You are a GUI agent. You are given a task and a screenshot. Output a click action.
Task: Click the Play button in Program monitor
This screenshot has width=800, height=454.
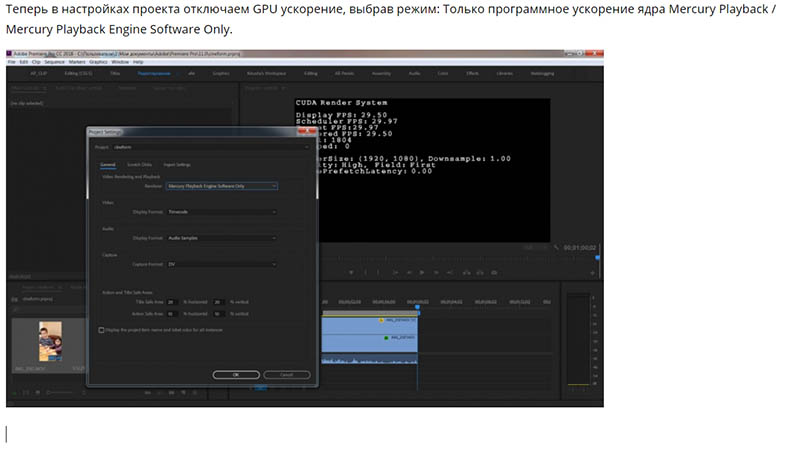click(422, 272)
